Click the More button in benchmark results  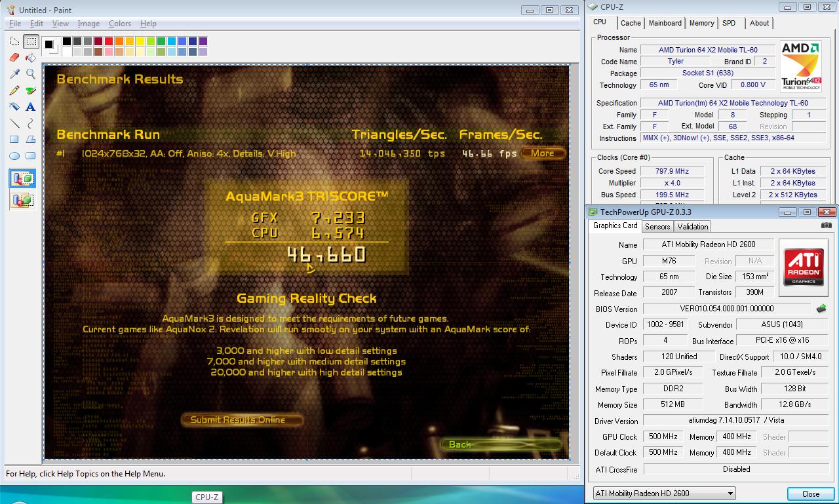click(x=543, y=153)
